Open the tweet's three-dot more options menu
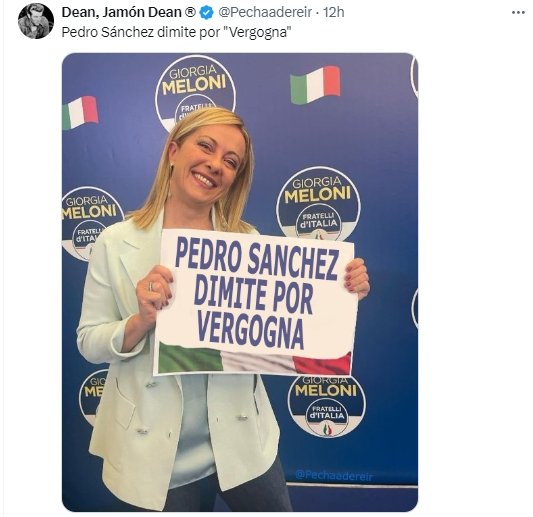Viewport: 533px width, 517px height. click(x=518, y=13)
